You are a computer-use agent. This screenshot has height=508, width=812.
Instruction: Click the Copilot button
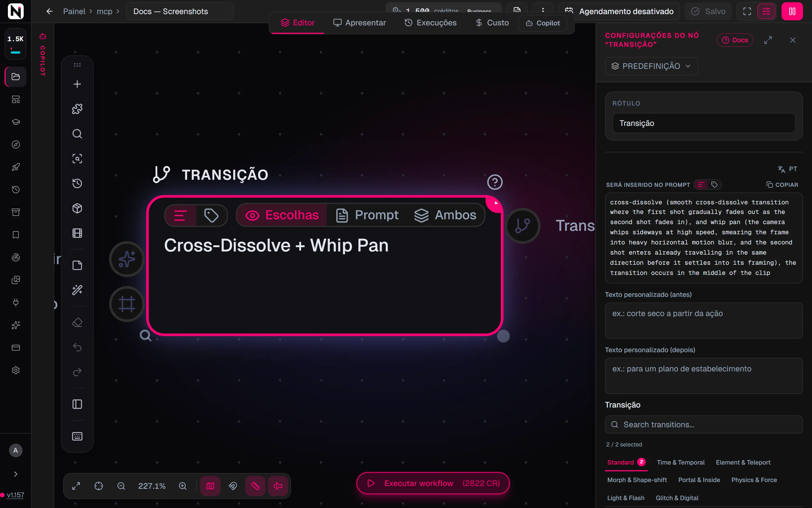[543, 23]
